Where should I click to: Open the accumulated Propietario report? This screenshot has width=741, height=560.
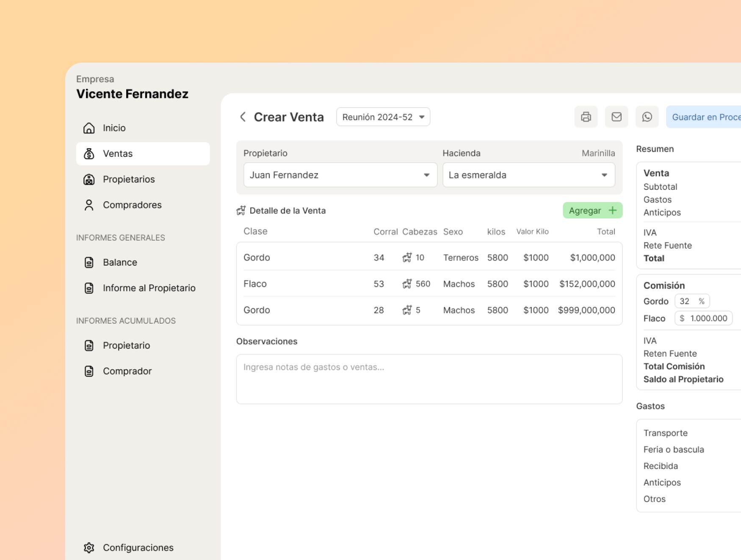pos(143,346)
